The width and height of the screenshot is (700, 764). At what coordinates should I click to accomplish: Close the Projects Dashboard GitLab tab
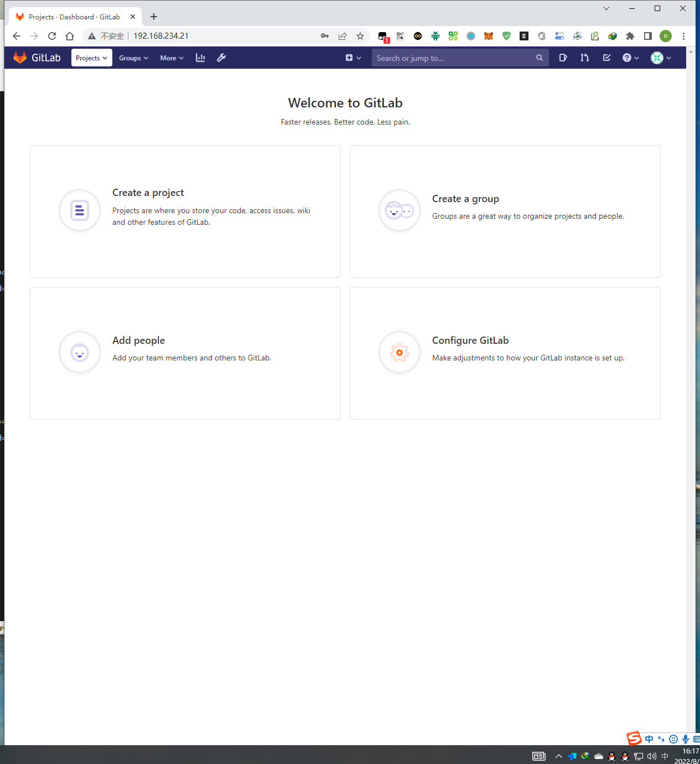[x=133, y=17]
